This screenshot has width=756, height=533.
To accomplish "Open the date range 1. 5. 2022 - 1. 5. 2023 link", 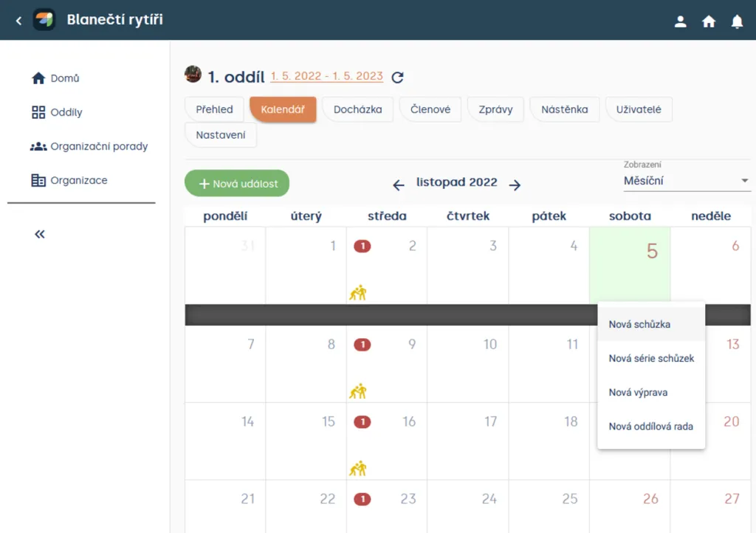I will [x=326, y=76].
